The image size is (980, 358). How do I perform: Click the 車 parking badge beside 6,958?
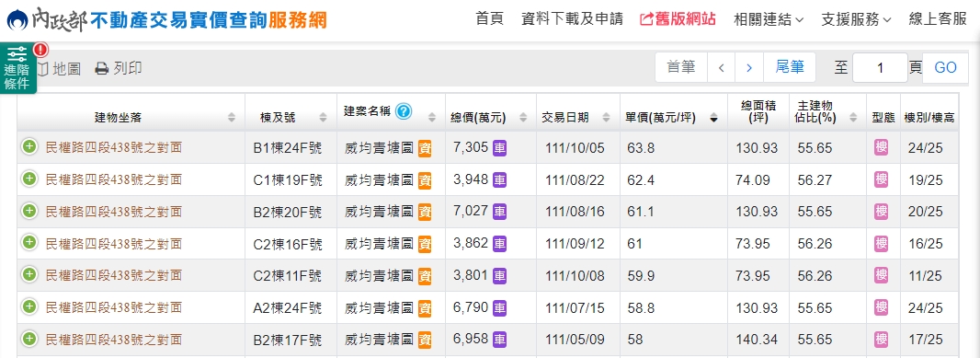pyautogui.click(x=499, y=340)
